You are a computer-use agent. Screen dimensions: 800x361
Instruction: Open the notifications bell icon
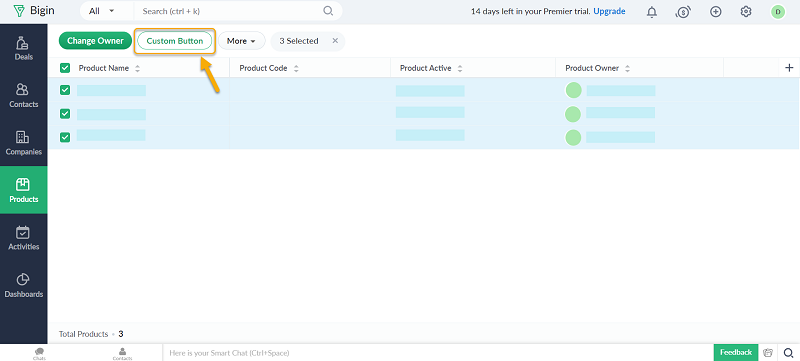tap(652, 12)
